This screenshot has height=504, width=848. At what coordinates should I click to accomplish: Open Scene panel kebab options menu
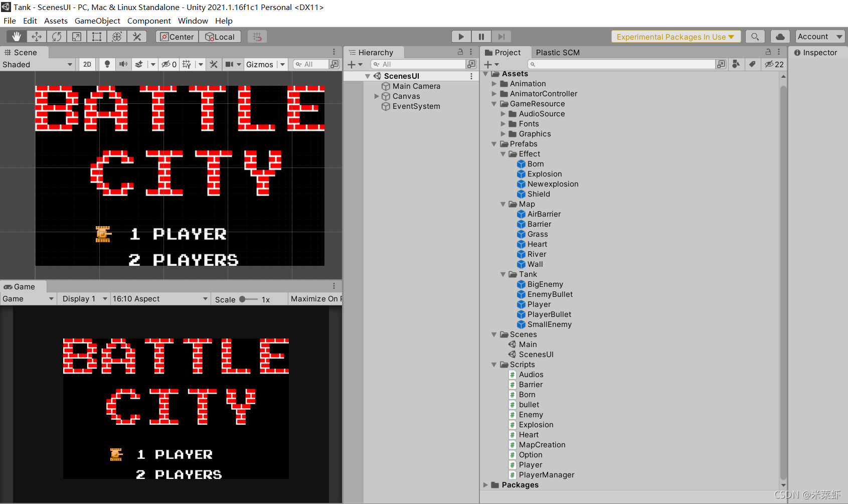point(334,52)
